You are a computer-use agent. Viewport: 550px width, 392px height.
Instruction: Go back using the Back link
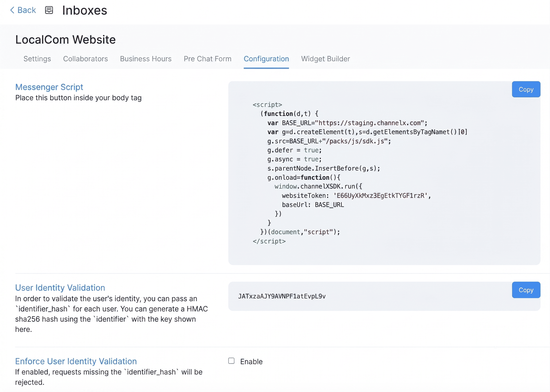tap(23, 10)
